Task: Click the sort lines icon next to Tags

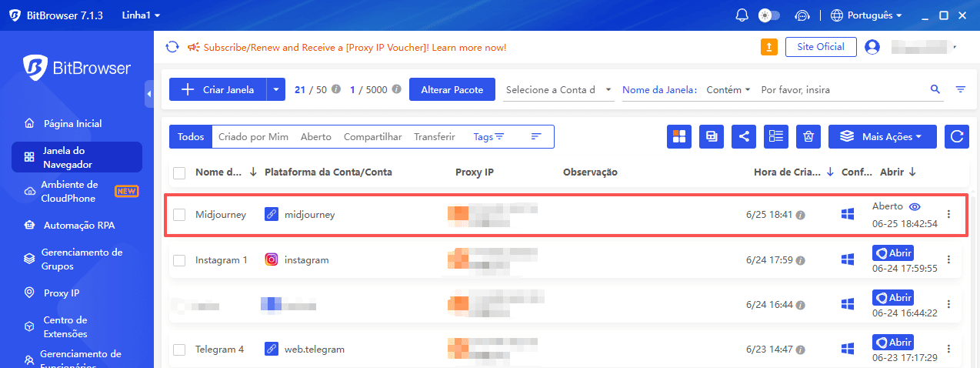Action: coord(536,136)
